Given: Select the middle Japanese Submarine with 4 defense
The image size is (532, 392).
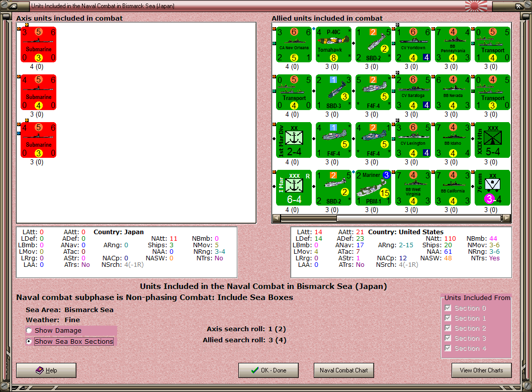Looking at the screenshot, I should click(38, 92).
